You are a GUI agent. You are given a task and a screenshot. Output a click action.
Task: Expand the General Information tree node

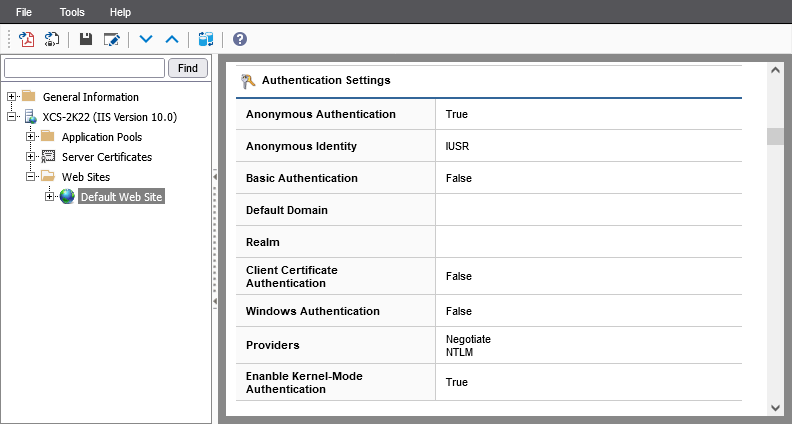click(x=12, y=97)
